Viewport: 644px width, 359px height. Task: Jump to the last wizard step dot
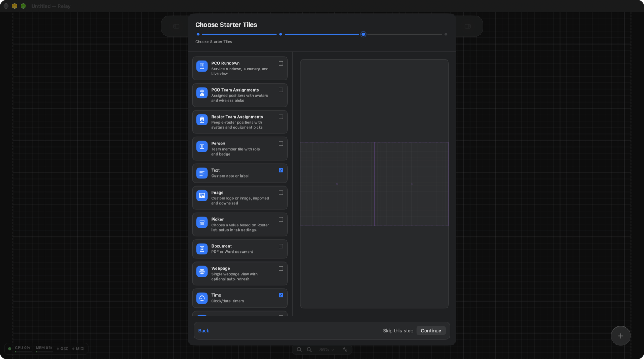446,34
